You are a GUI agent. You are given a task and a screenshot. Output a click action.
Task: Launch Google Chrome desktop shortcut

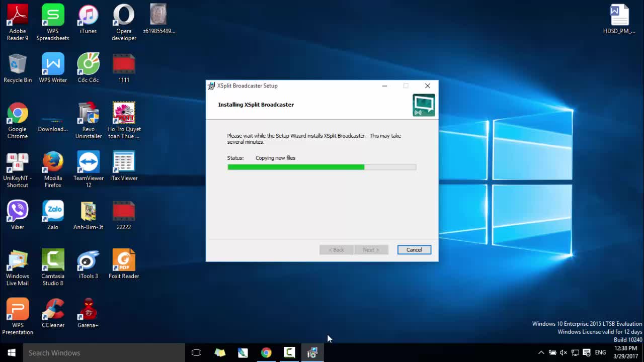point(18,121)
